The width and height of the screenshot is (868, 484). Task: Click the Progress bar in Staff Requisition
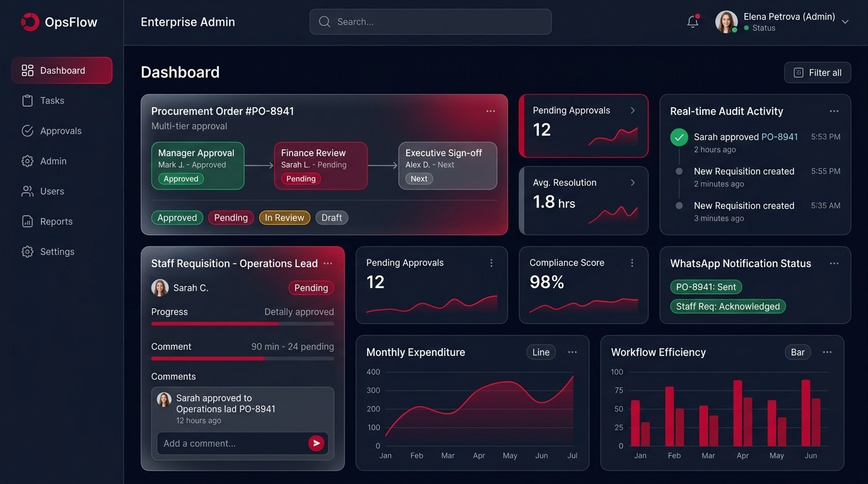click(x=243, y=324)
